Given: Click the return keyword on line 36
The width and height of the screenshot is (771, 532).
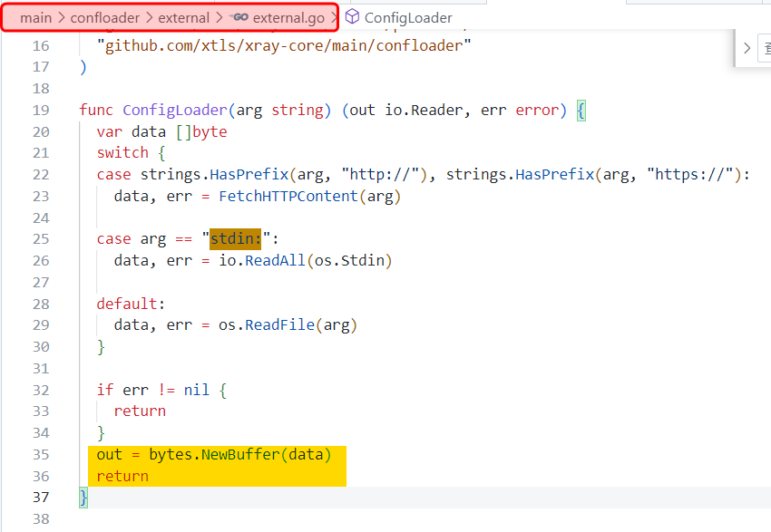Looking at the screenshot, I should pyautogui.click(x=122, y=476).
